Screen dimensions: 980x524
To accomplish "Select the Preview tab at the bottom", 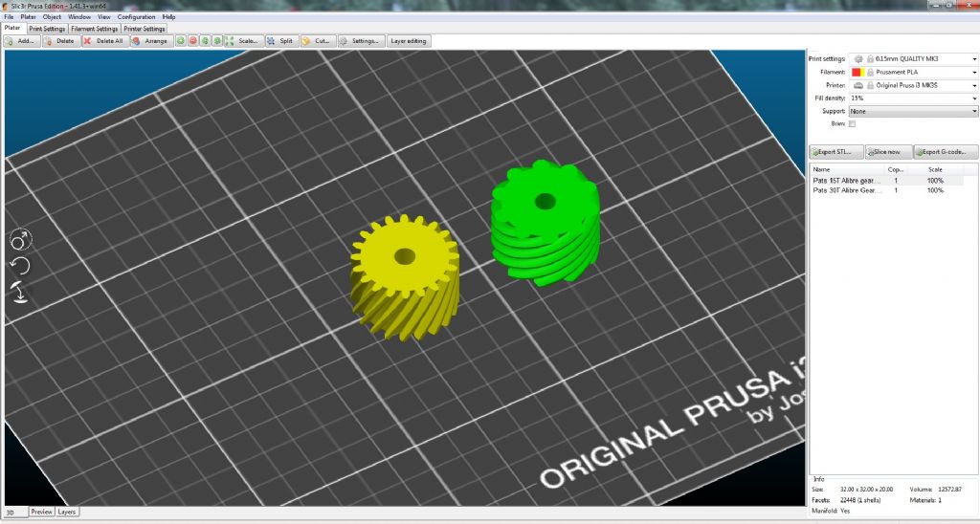I will tap(42, 513).
